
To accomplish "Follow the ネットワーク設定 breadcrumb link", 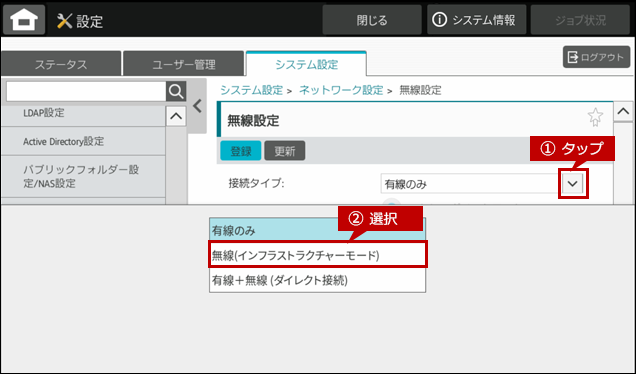I will [341, 90].
